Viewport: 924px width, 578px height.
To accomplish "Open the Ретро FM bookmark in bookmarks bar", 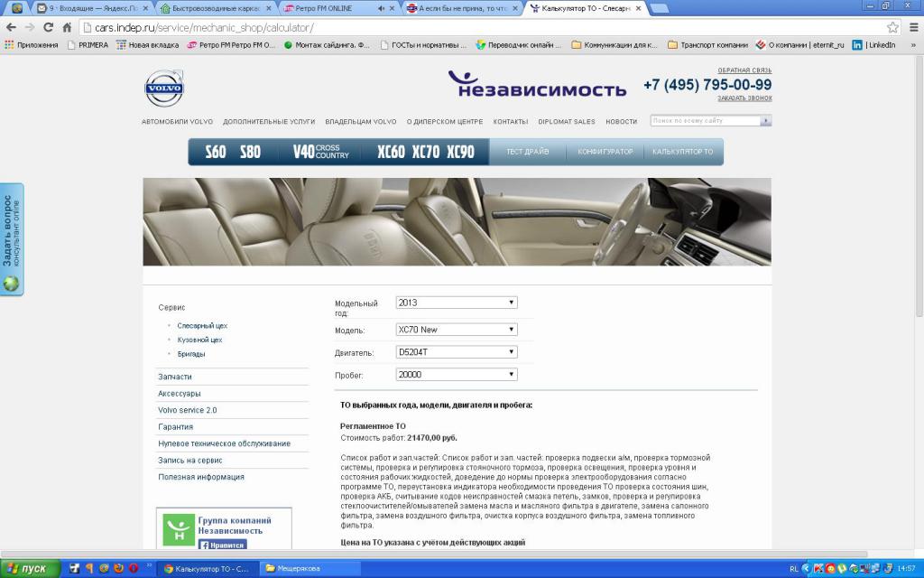I will [x=231, y=45].
